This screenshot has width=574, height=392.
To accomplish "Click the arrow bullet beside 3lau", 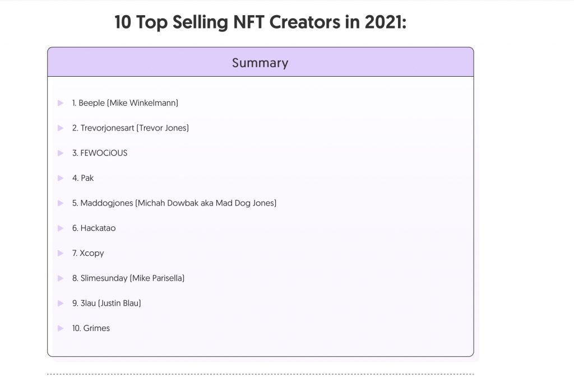I will click(61, 303).
